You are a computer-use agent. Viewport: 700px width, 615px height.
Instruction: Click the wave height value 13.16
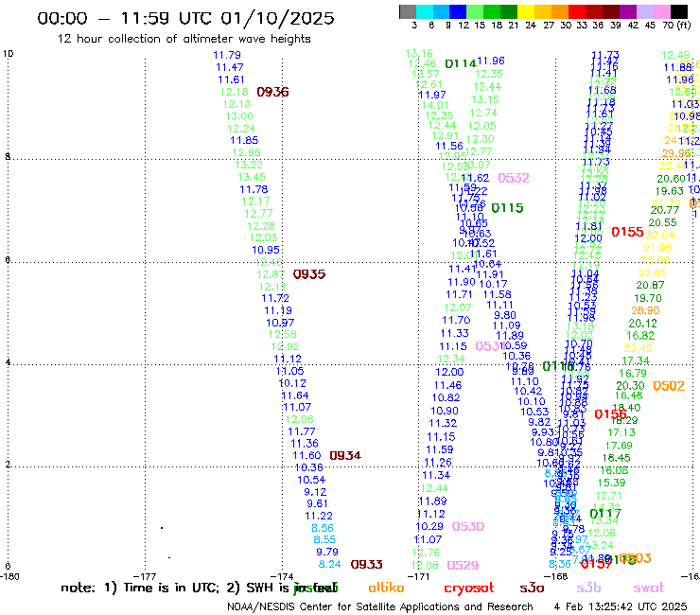pos(419,54)
